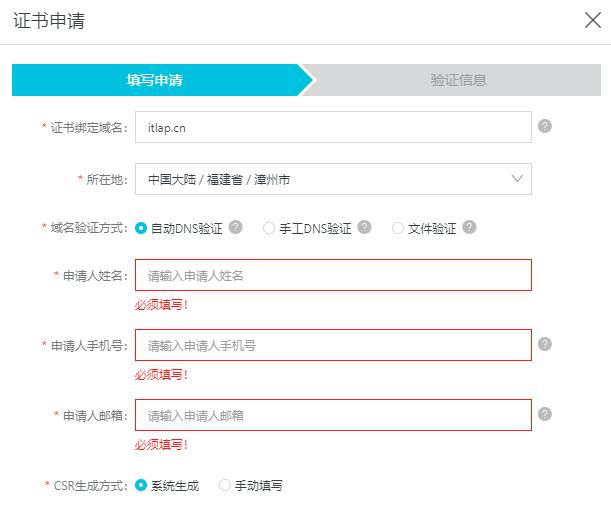The width and height of the screenshot is (611, 529).
Task: Click the 申请人邮箱 input field
Action: pyautogui.click(x=333, y=415)
